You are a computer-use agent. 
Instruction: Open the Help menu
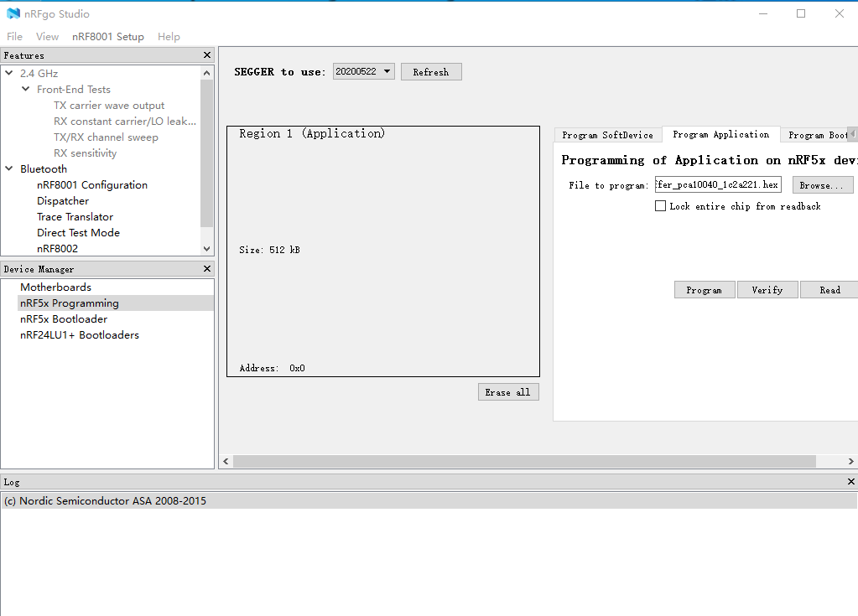click(169, 37)
